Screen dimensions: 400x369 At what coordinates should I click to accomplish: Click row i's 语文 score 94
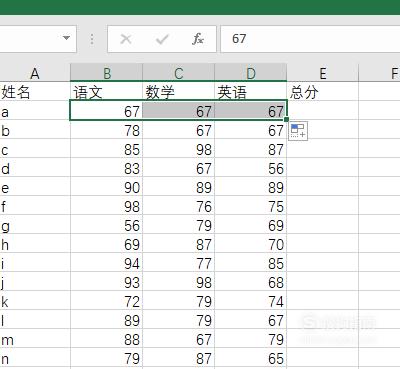pos(107,263)
